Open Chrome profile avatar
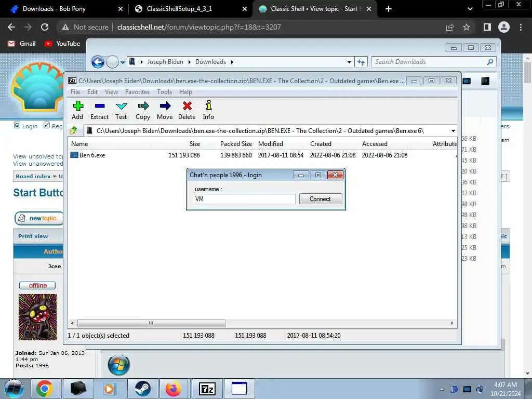532x399 pixels. 504,27
